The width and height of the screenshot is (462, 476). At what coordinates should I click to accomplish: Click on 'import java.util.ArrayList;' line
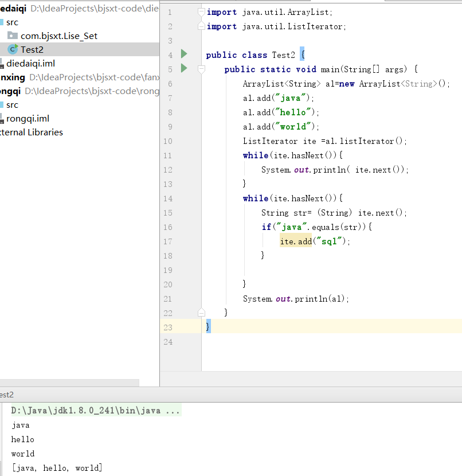(269, 12)
